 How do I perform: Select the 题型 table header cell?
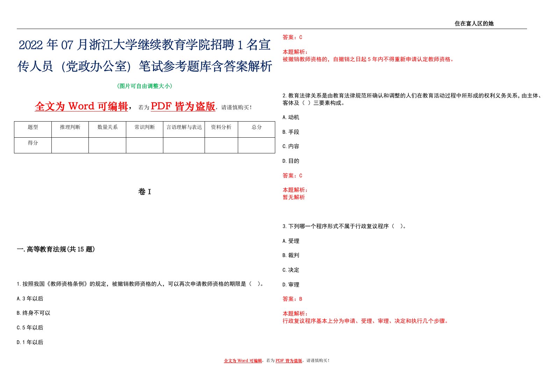point(33,129)
